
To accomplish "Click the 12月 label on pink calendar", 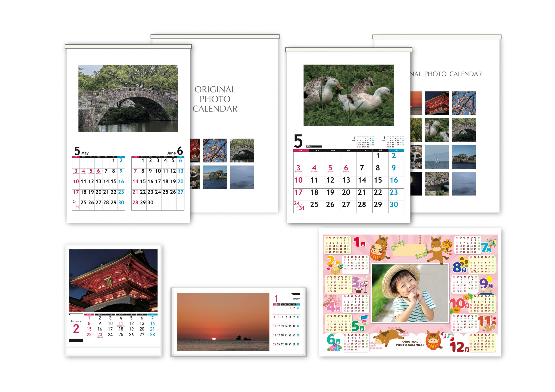I will tap(459, 347).
